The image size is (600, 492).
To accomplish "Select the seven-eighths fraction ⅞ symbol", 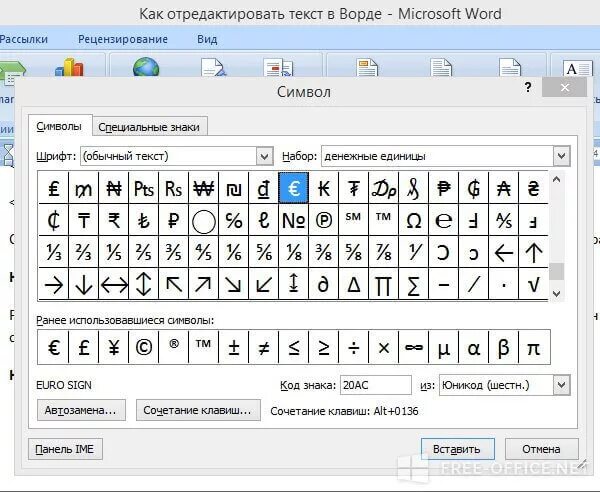I will pyautogui.click(x=383, y=252).
